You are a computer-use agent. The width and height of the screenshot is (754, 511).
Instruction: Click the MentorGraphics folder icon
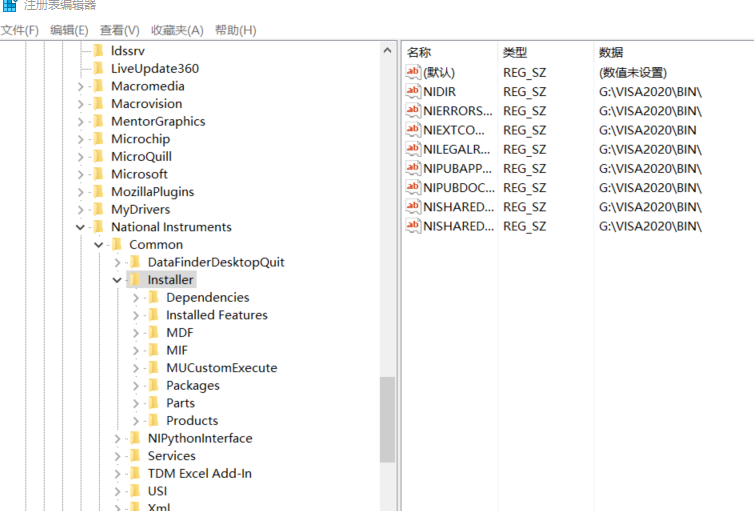point(99,121)
